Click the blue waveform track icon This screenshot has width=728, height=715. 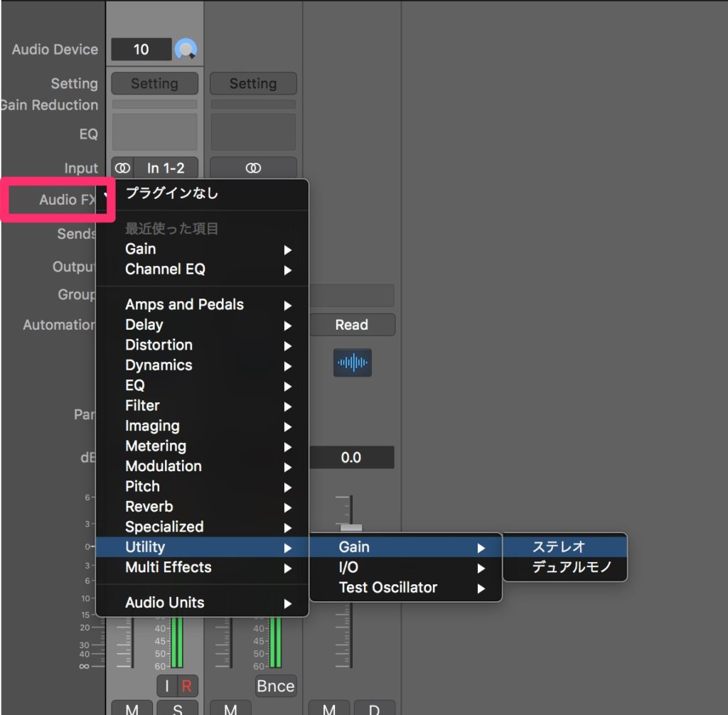coord(352,362)
